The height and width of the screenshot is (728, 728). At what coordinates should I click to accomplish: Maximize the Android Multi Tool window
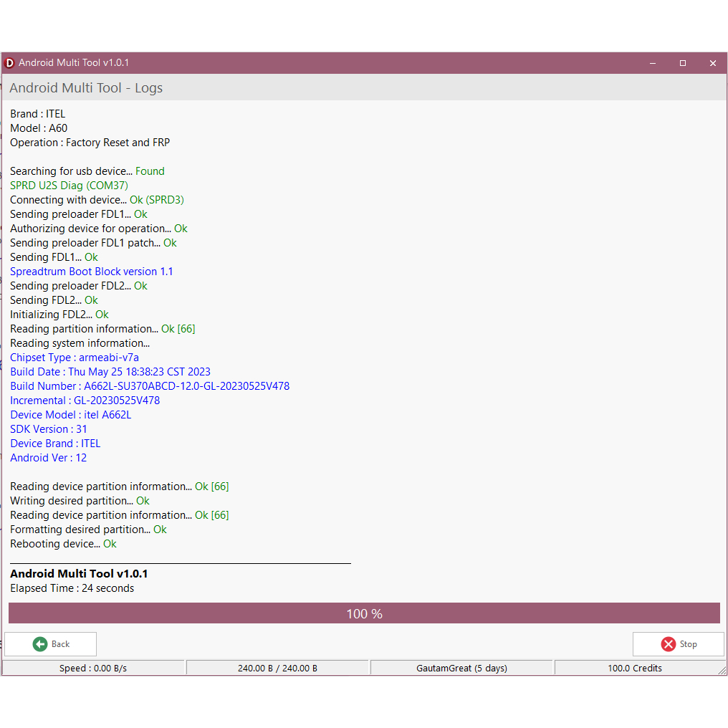(x=683, y=63)
